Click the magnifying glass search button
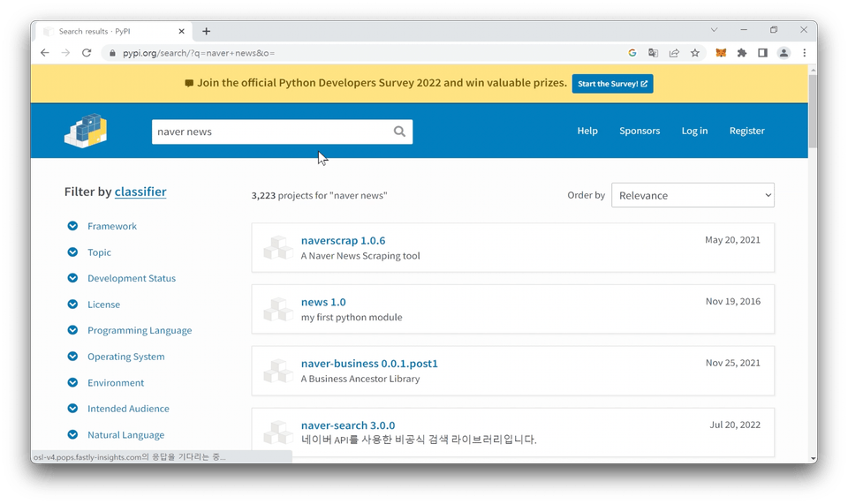 (399, 132)
